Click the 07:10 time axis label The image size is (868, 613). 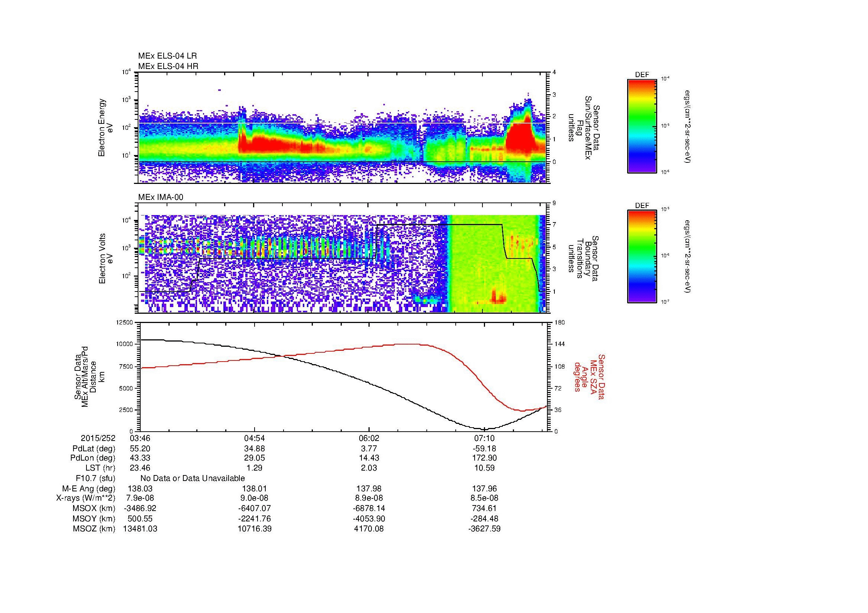click(x=484, y=438)
